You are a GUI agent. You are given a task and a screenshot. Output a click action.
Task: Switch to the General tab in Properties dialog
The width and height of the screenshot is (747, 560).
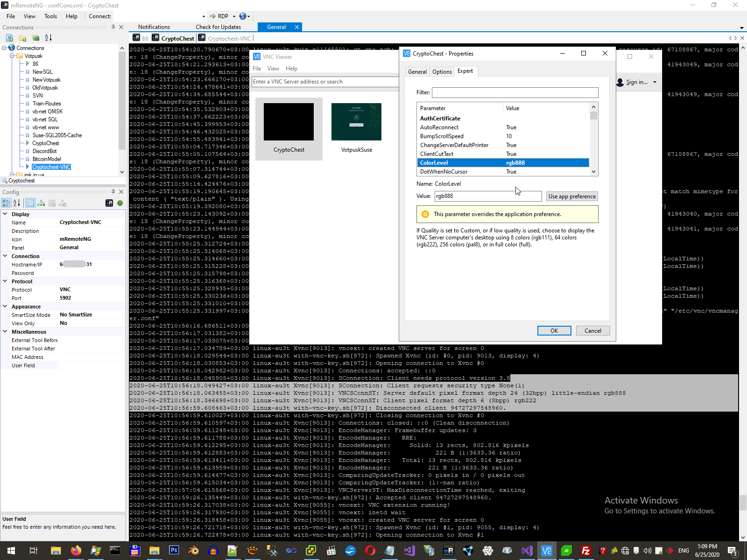[417, 72]
